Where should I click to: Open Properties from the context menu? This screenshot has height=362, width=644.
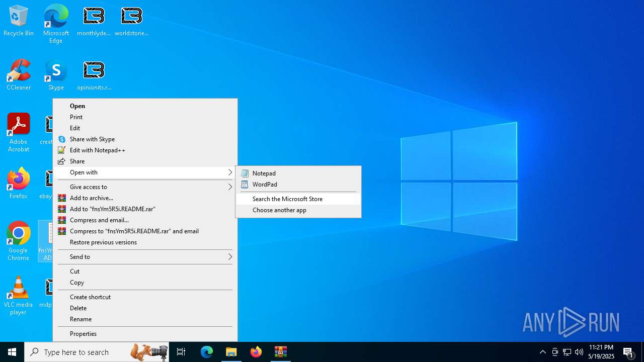pyautogui.click(x=145, y=334)
